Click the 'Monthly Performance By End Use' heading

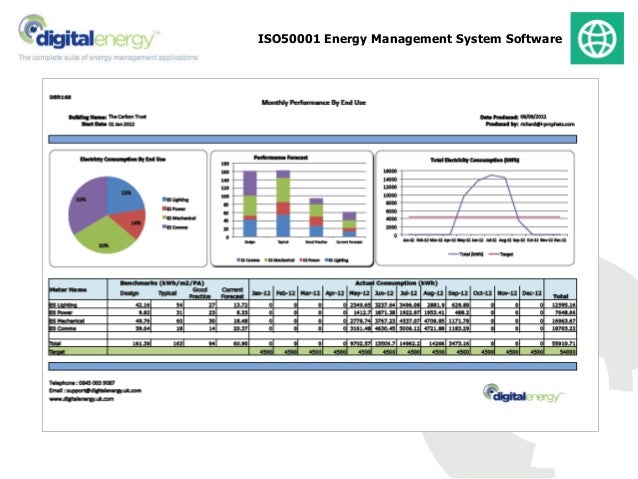point(314,103)
